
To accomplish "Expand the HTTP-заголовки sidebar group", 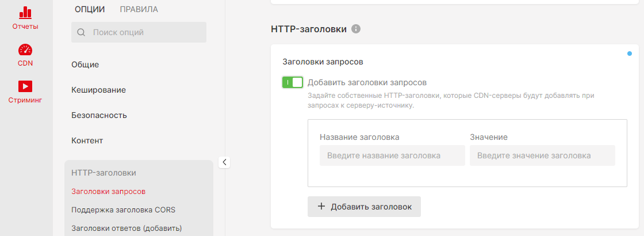I will click(x=103, y=172).
